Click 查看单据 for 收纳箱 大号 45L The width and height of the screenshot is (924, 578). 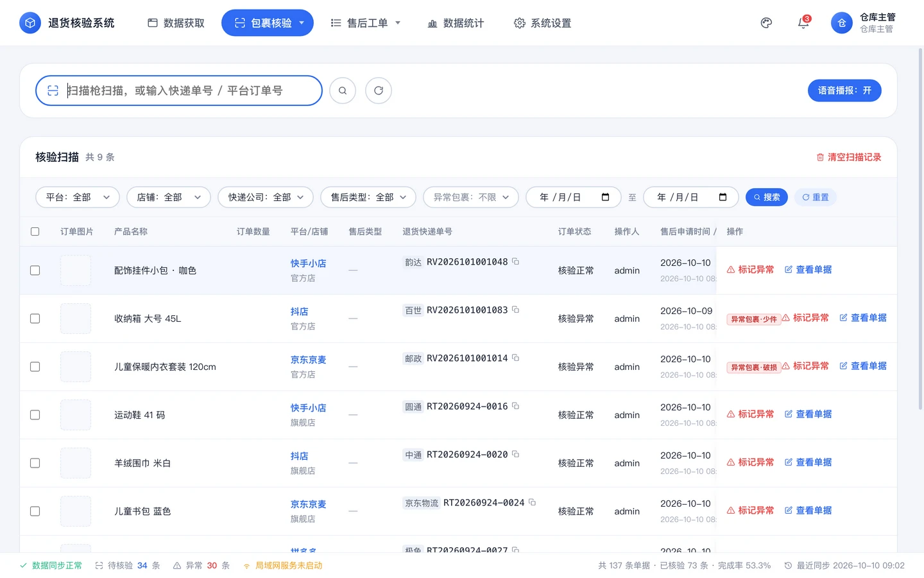pyautogui.click(x=863, y=318)
